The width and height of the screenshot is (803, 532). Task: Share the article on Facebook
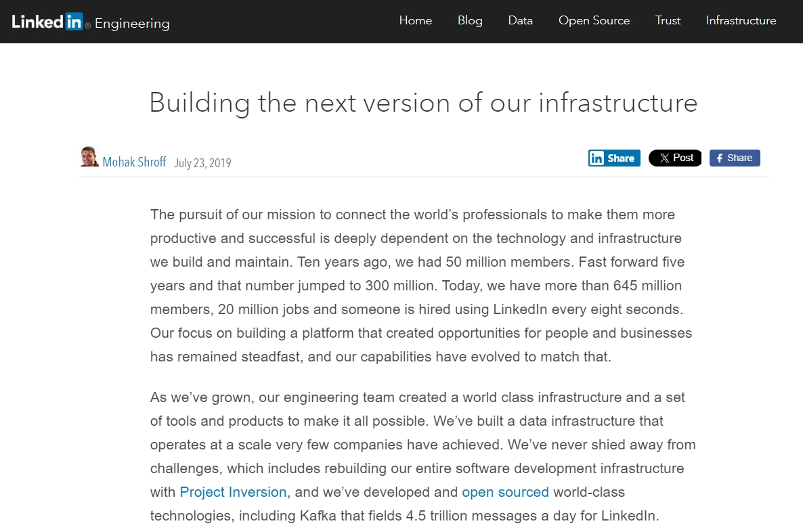click(x=735, y=158)
